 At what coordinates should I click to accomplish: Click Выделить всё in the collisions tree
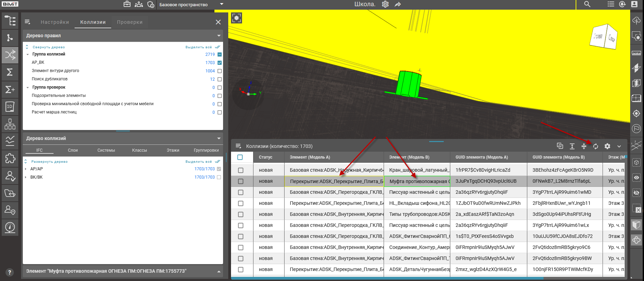point(199,162)
